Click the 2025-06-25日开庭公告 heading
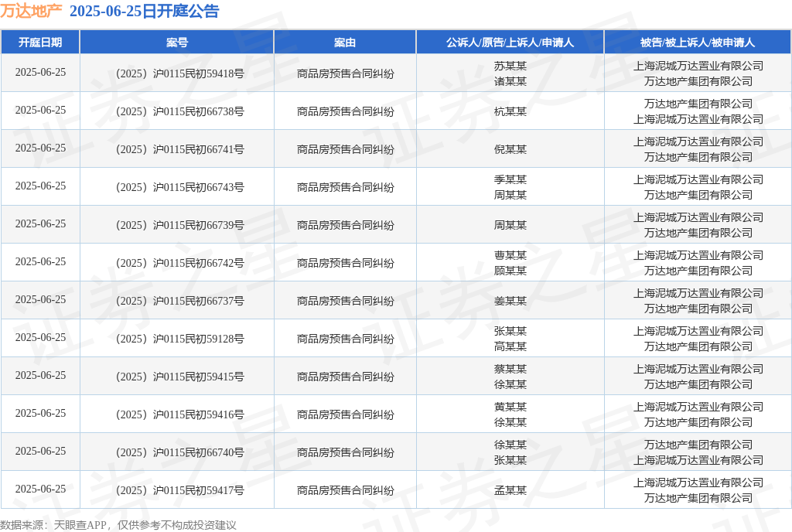This screenshot has height=532, width=792. 144,11
